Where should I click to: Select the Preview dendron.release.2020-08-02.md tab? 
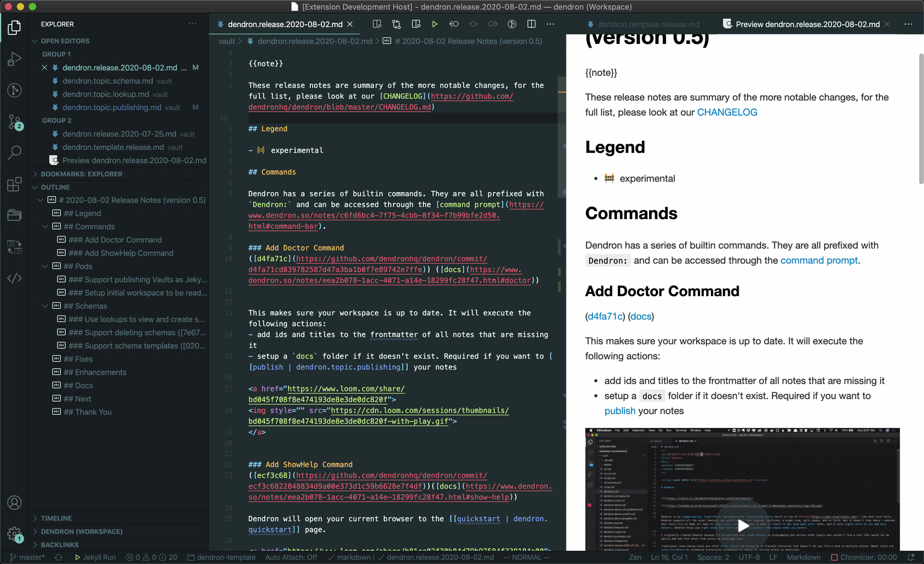(x=807, y=24)
